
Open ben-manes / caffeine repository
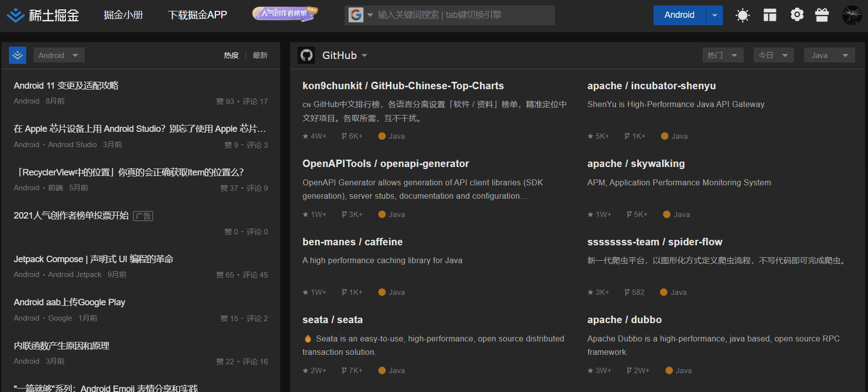[x=353, y=242]
